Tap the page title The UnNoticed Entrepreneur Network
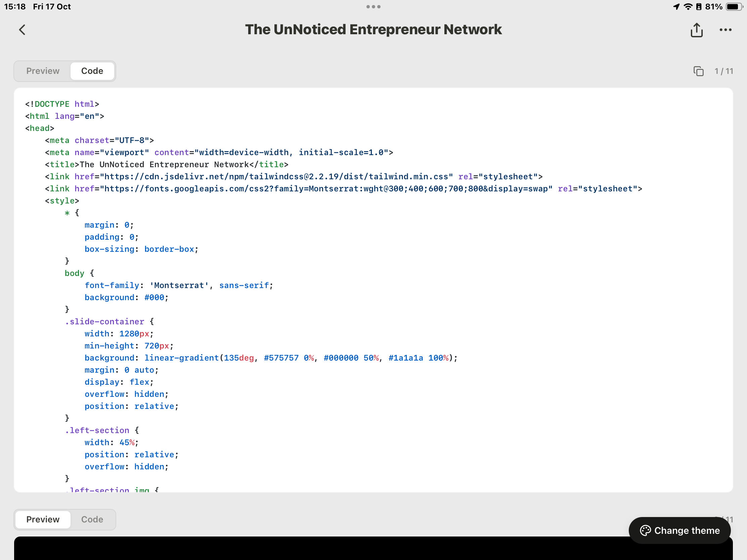 coord(373,30)
